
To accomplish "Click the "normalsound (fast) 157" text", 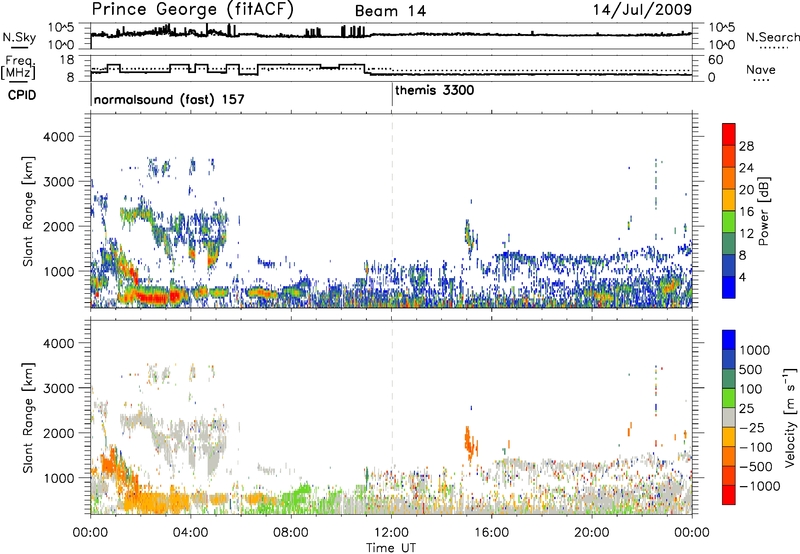I will click(169, 99).
